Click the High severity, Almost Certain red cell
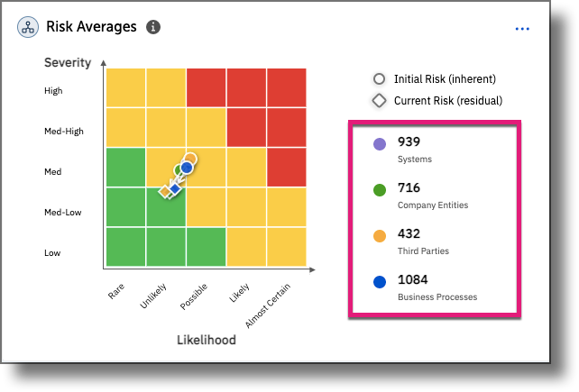Viewport: 579px width, 392px height. (x=287, y=87)
